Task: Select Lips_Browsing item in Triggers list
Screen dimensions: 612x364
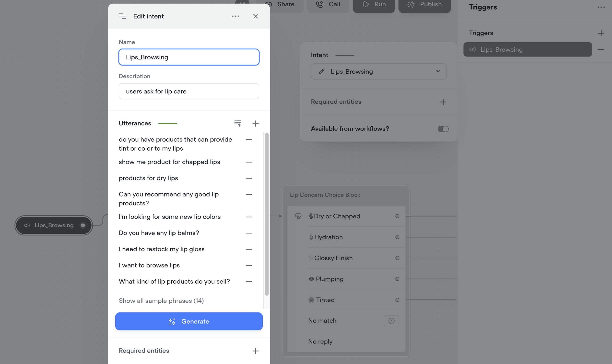Action: 527,50
